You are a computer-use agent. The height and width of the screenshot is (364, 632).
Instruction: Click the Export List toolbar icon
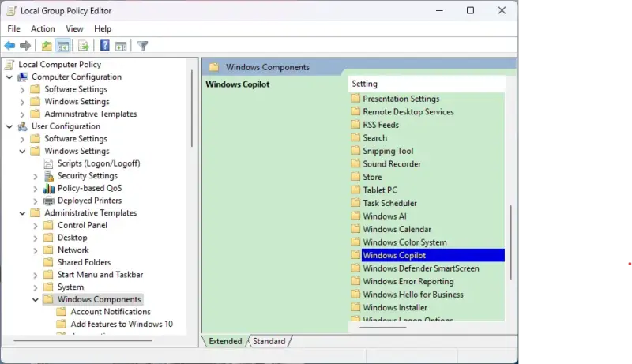pos(84,46)
